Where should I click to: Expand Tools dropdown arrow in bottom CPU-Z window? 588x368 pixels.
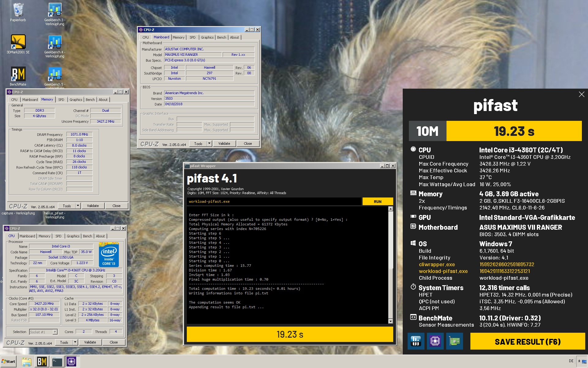click(x=75, y=342)
